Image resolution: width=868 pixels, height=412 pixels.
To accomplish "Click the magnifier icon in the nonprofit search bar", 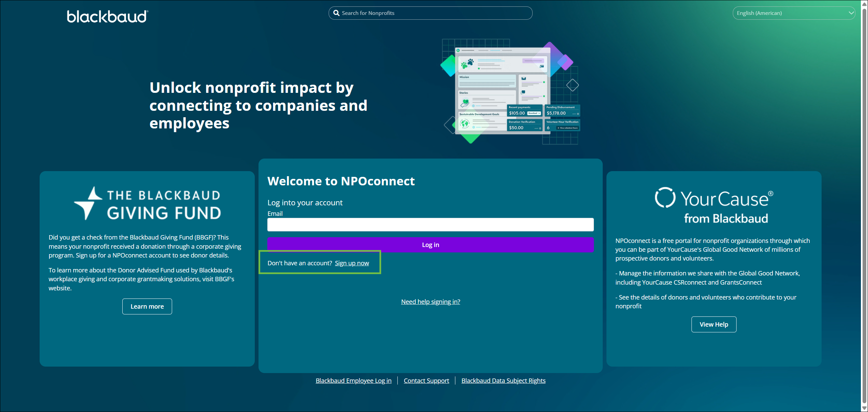I will pyautogui.click(x=336, y=13).
